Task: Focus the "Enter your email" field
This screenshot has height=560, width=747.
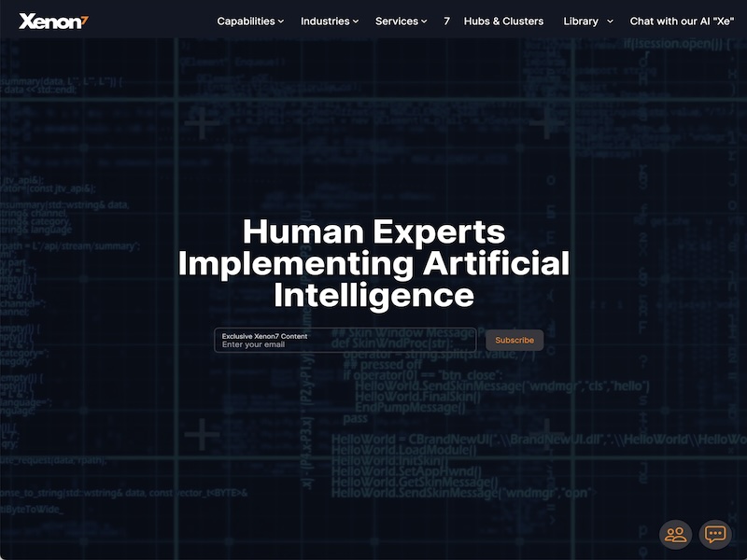Action: pyautogui.click(x=345, y=345)
